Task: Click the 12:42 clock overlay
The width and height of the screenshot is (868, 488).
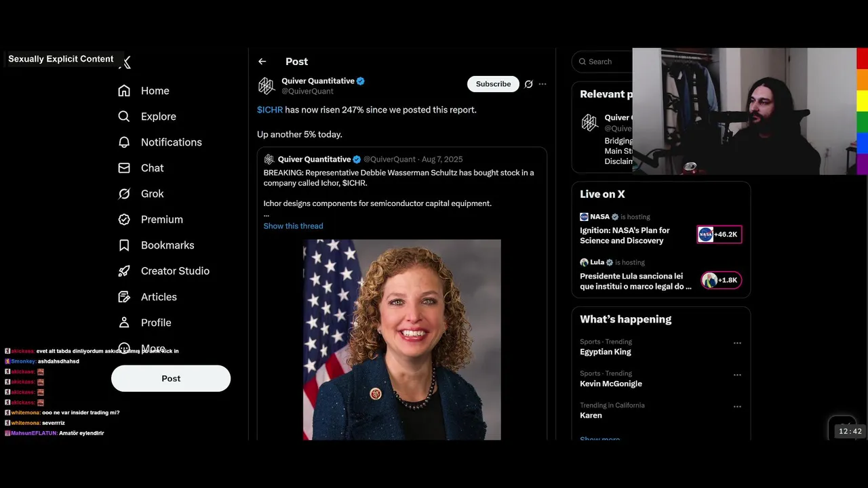Action: [850, 431]
